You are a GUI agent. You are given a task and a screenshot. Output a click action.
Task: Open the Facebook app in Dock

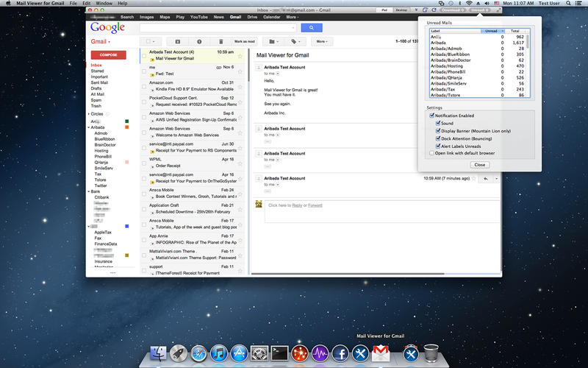click(340, 353)
